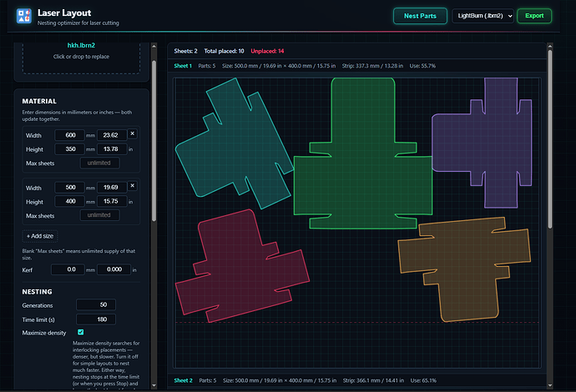Click the results panel scrollbar thumb
This screenshot has height=392, width=576.
tap(550, 139)
